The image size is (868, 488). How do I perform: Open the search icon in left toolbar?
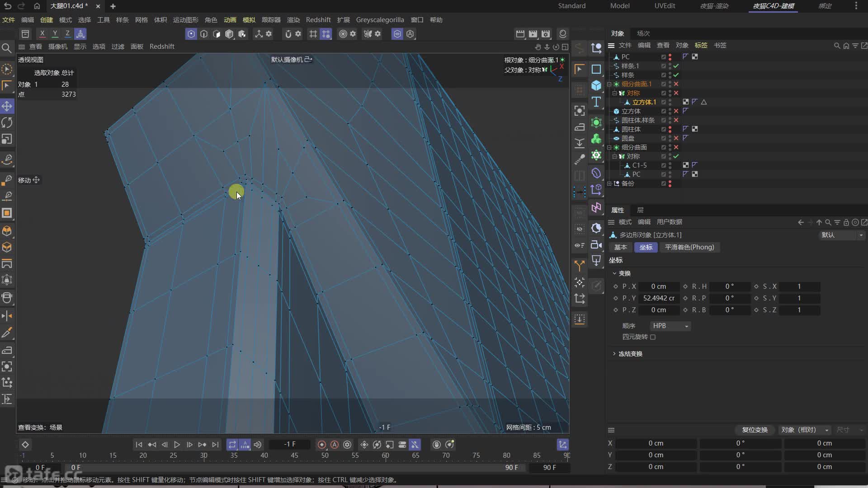pyautogui.click(x=7, y=48)
